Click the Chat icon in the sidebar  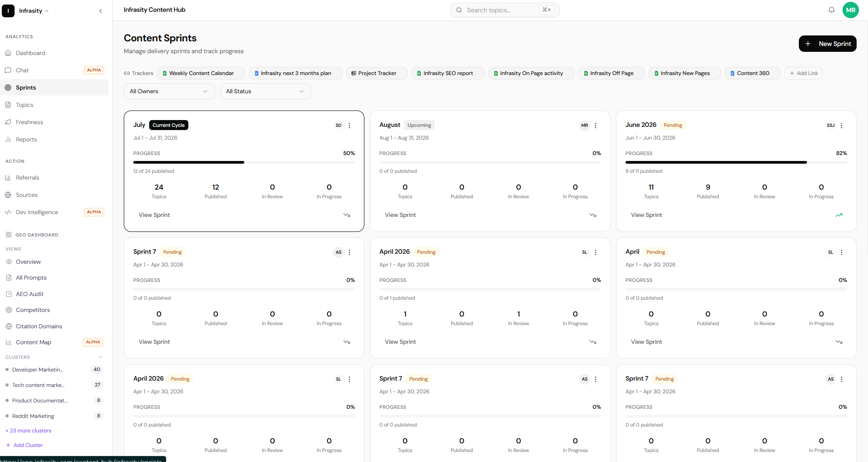tap(8, 70)
